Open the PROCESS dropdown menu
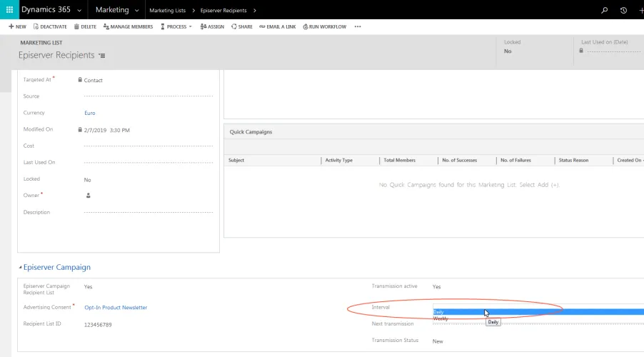Viewport: 644px width, 357px height. click(x=176, y=26)
